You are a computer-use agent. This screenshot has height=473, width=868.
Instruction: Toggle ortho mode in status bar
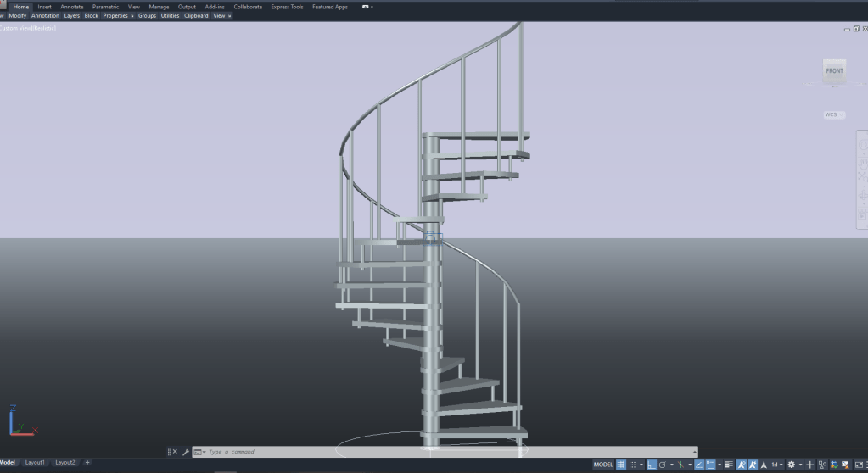651,465
